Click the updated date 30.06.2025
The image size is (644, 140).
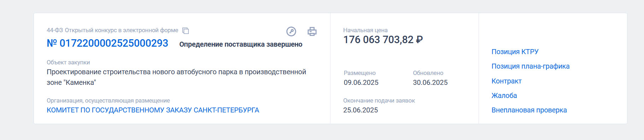point(430,82)
